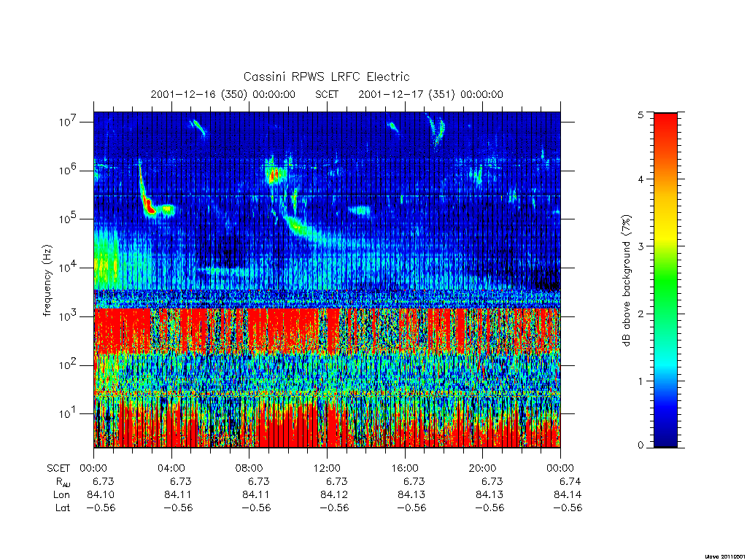Click the Lat row label
Screen dimensions: 747x560
tap(63, 507)
